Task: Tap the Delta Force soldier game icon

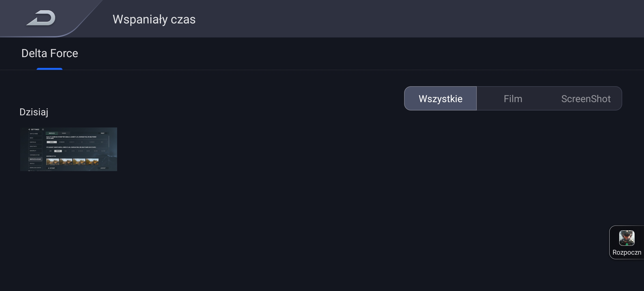Action: [x=627, y=238]
